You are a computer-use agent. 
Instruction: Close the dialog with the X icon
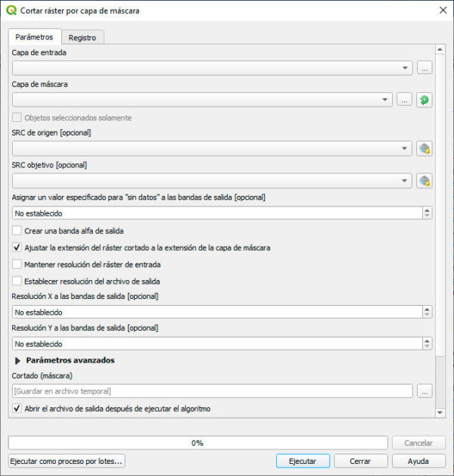[443, 11]
